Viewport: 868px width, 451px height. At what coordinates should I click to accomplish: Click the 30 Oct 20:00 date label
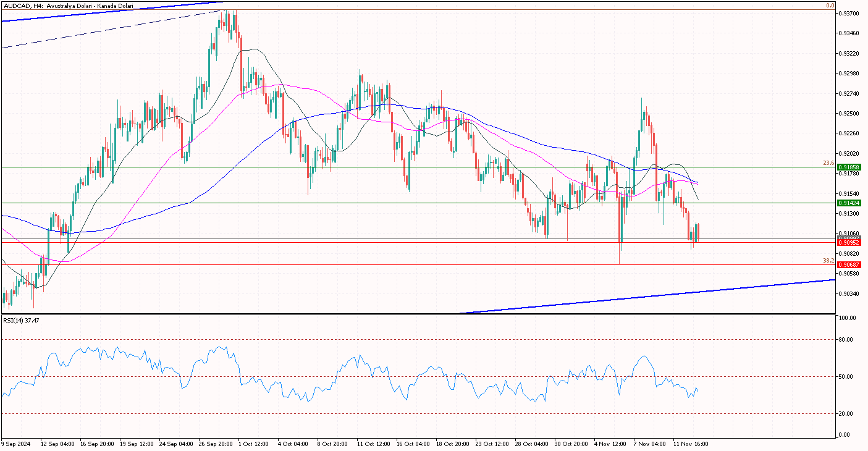click(x=571, y=444)
